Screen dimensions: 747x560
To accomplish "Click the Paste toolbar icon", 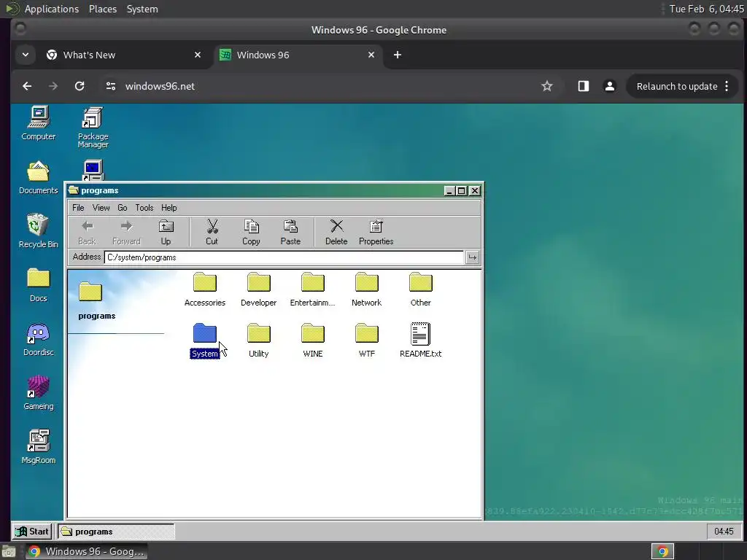I will click(290, 233).
